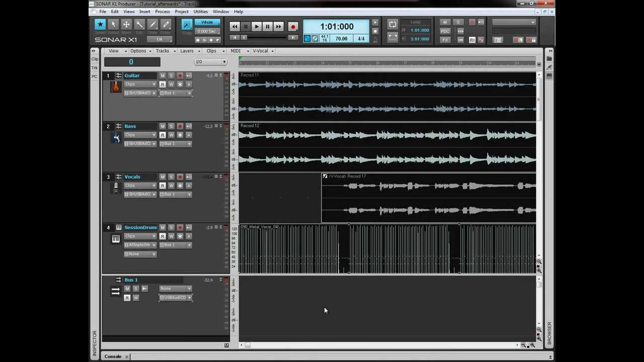The width and height of the screenshot is (644, 362).
Task: Freeze the Bass track snowflake icon
Action: pos(180,135)
